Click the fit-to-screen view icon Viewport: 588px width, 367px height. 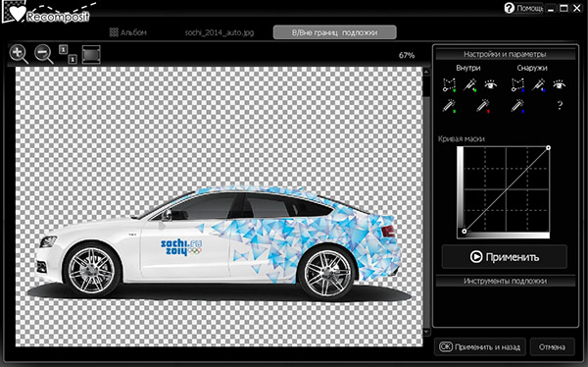(x=91, y=55)
